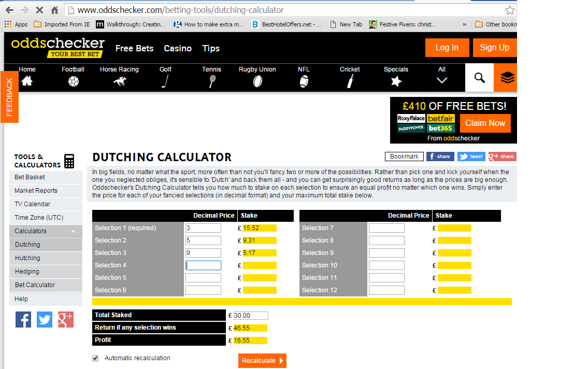
Task: Select Dutching calculator in sidebar
Action: tap(46, 245)
